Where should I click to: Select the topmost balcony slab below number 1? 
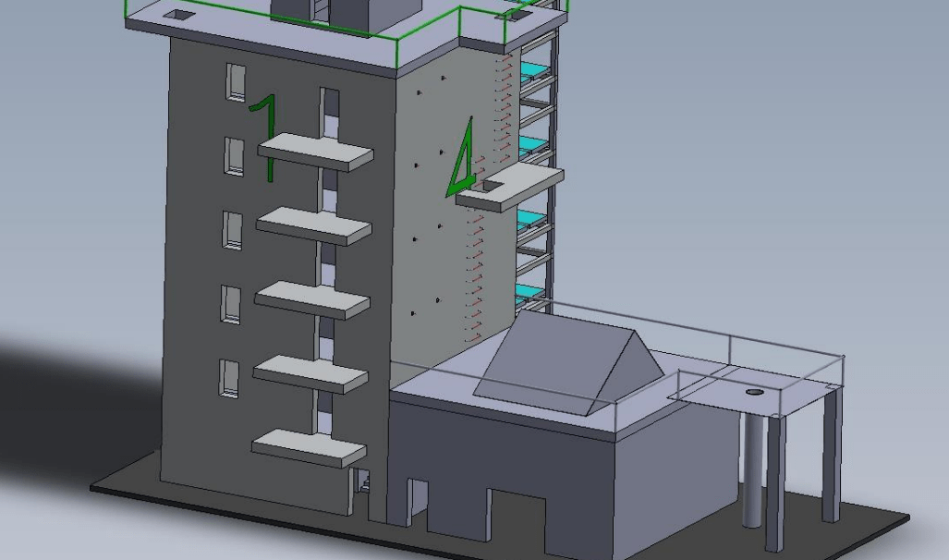[314, 152]
